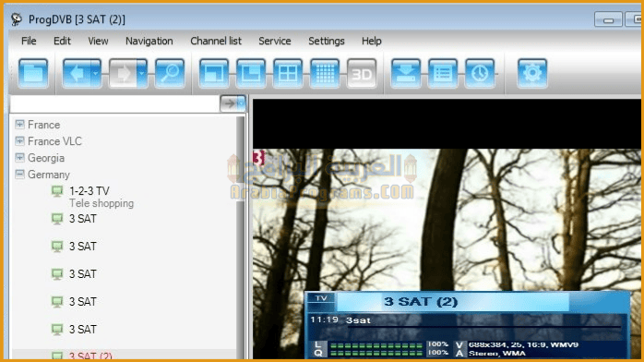Click the channel search input field

pyautogui.click(x=115, y=104)
